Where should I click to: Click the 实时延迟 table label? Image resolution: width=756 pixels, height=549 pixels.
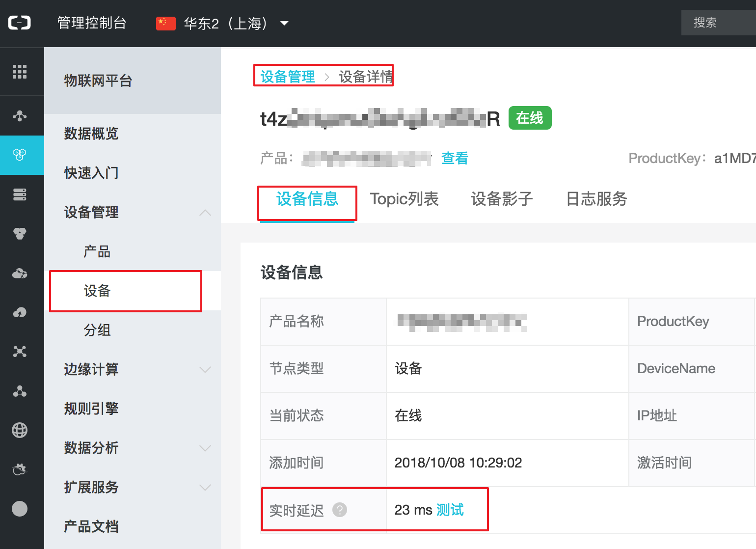pos(297,511)
